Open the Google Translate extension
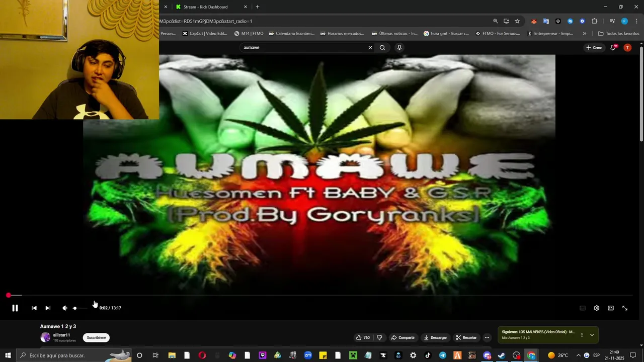This screenshot has height=362, width=644. coord(546,21)
